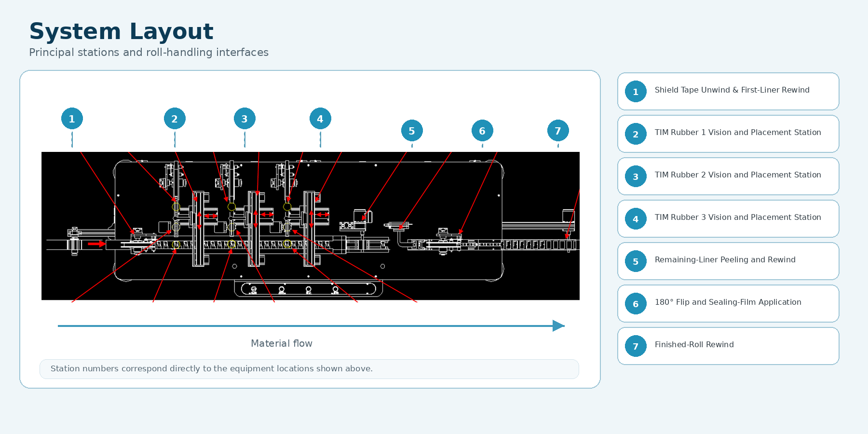Select 'Shield Tape Unwind & First-Liner Rewind' text

732,90
